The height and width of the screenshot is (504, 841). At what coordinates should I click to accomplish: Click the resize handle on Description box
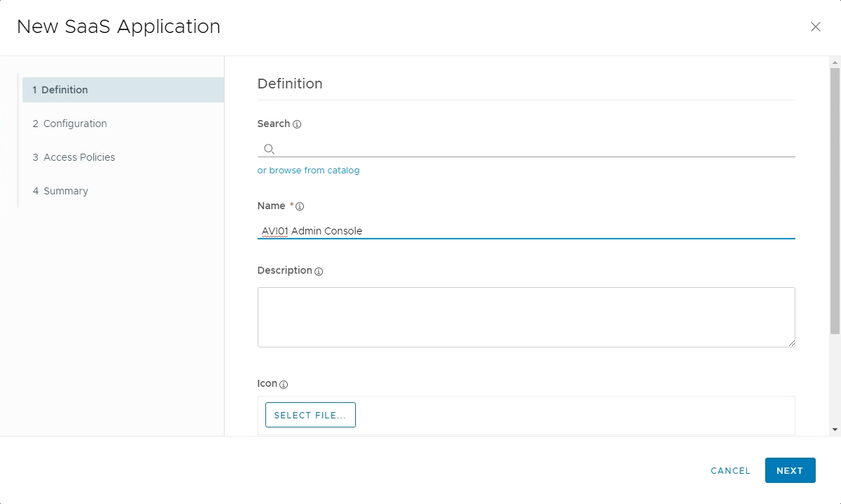pos(792,343)
